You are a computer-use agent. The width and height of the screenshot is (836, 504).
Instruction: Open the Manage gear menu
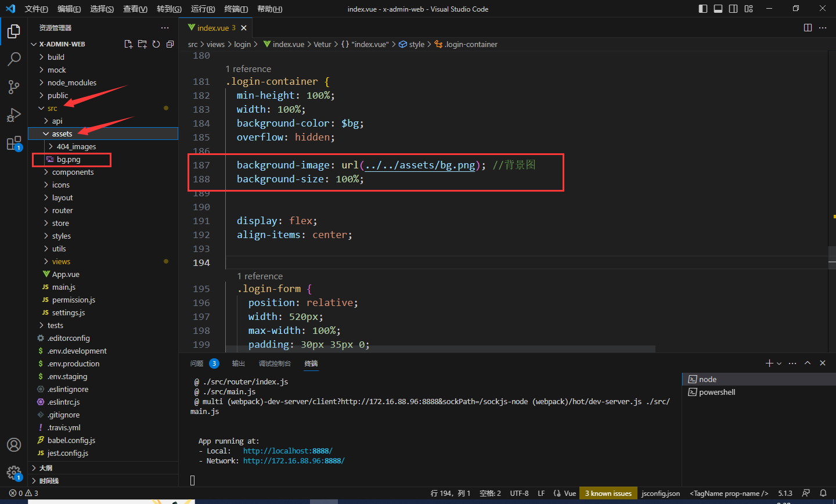(x=14, y=473)
